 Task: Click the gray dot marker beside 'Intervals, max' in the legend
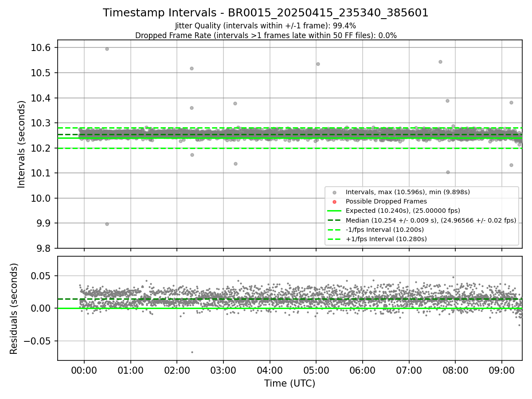click(335, 192)
